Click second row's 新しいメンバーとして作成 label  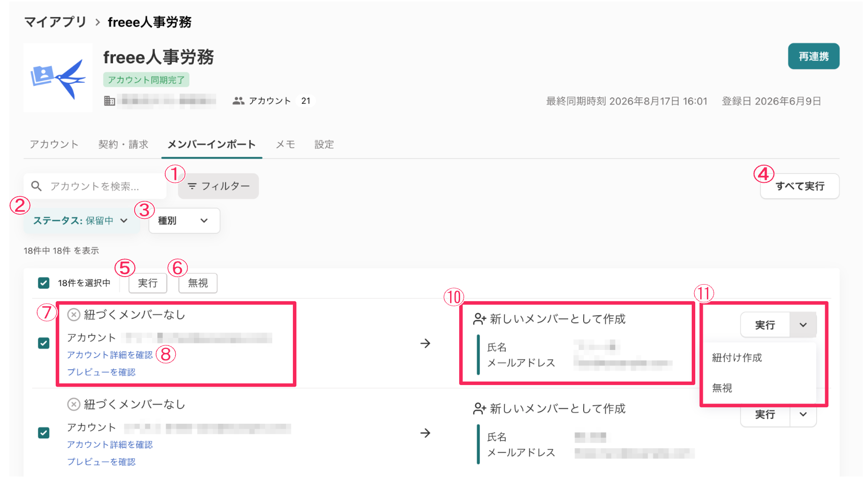tap(558, 409)
